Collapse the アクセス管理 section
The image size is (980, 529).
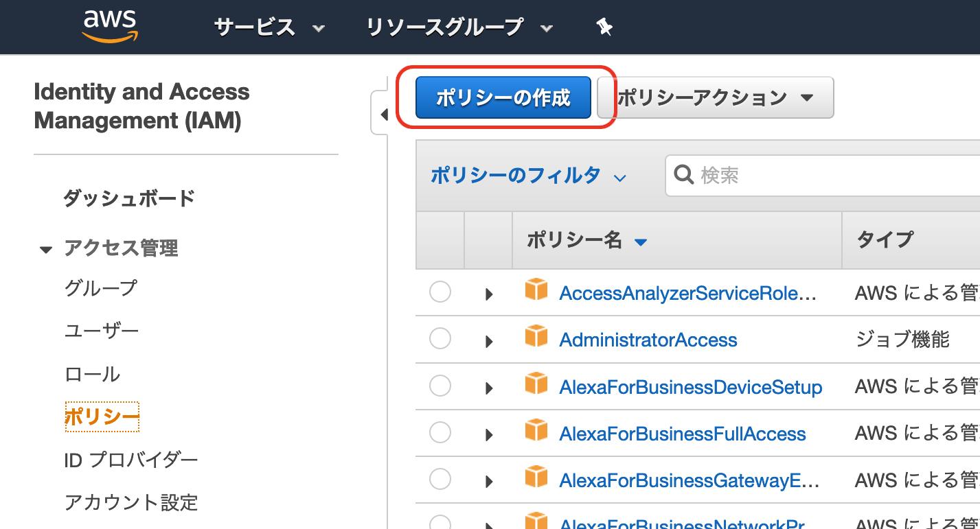[45, 250]
